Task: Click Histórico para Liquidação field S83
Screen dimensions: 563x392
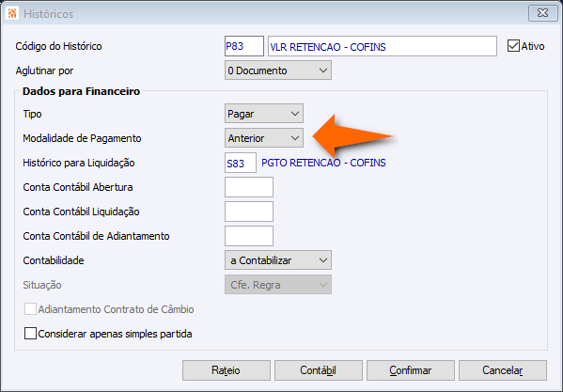Action: pyautogui.click(x=241, y=163)
